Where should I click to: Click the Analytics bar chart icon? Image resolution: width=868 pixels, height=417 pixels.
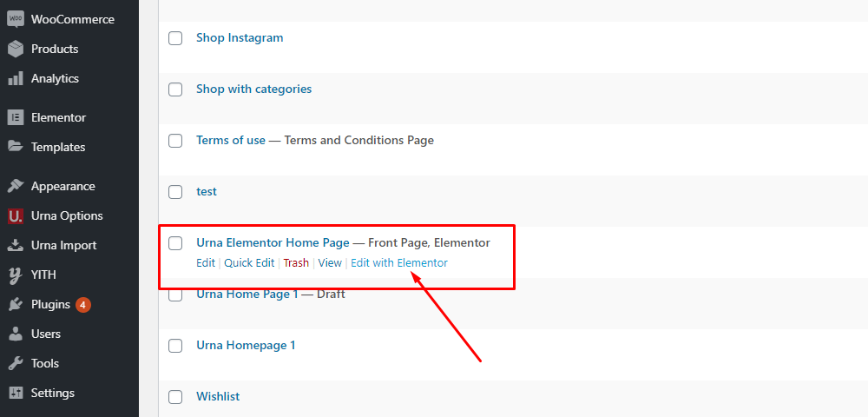16,79
